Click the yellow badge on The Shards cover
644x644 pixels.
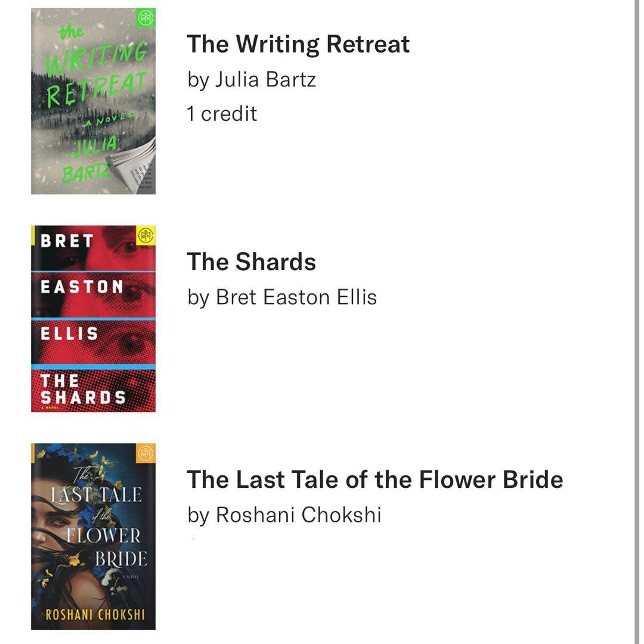(x=146, y=236)
